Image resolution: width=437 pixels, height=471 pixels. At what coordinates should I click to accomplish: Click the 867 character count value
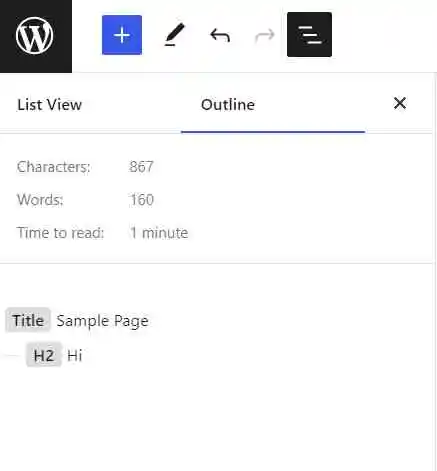point(141,167)
